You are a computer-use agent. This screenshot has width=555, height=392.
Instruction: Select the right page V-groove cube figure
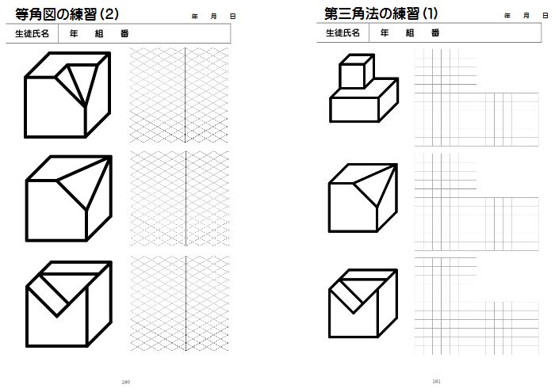click(x=363, y=303)
